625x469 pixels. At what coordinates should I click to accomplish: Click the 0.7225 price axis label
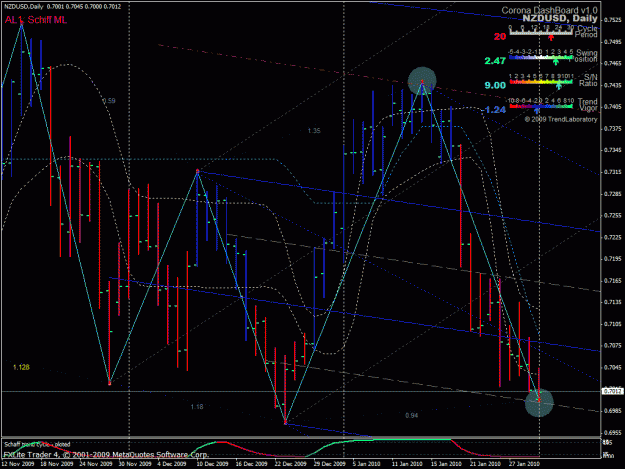(x=613, y=237)
